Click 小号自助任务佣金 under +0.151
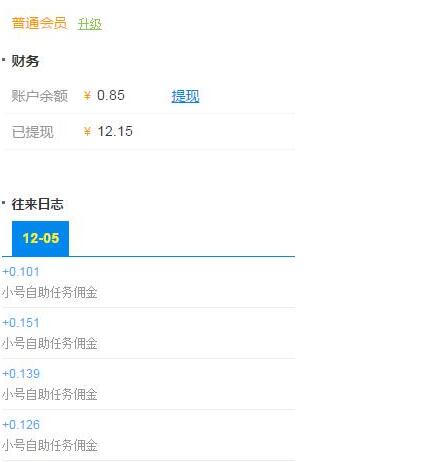421x462 pixels. point(50,344)
